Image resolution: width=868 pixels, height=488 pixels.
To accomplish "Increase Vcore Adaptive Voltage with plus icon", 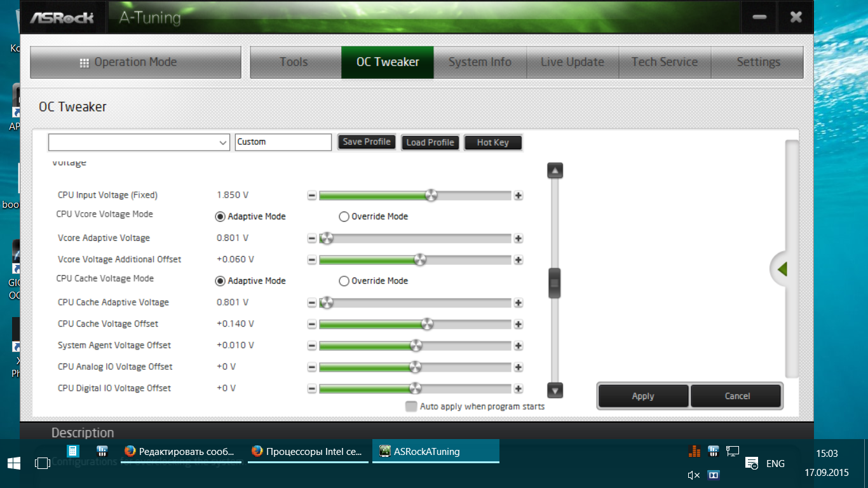I will click(x=519, y=239).
